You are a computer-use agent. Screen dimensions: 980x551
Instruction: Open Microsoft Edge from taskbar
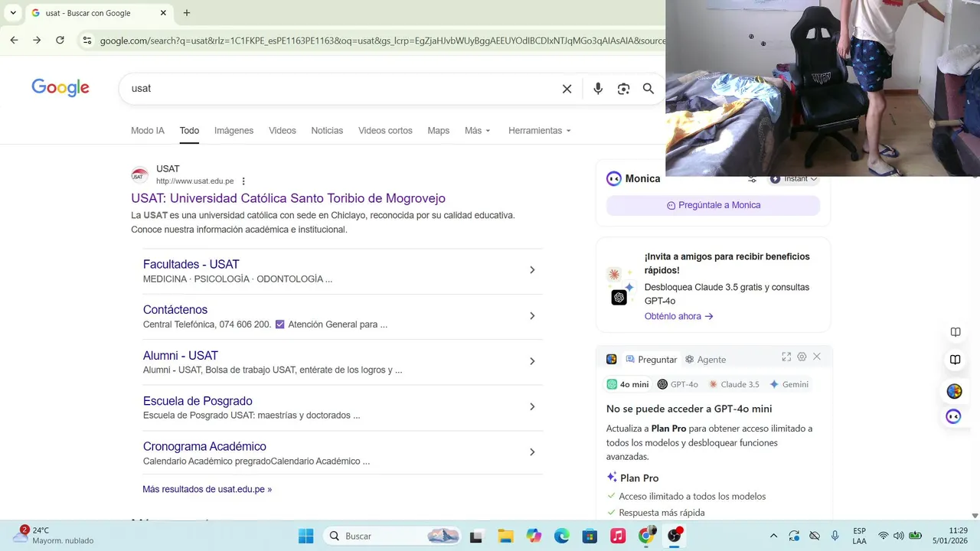pyautogui.click(x=561, y=536)
